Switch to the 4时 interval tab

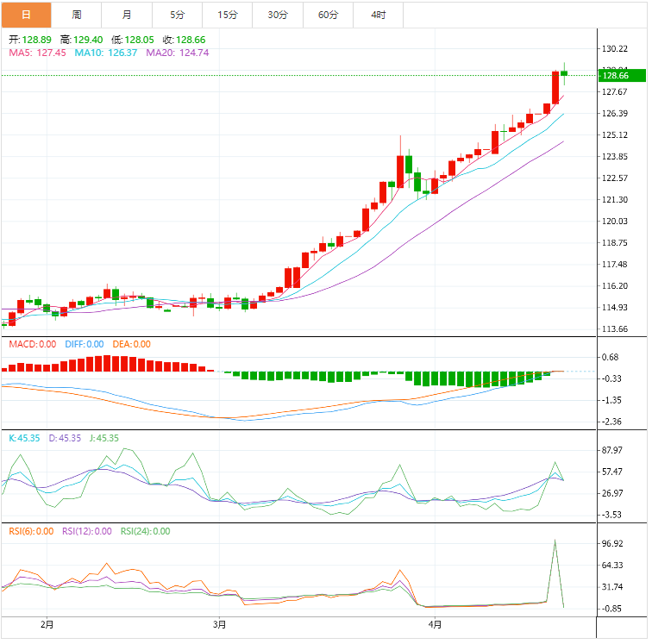(379, 15)
